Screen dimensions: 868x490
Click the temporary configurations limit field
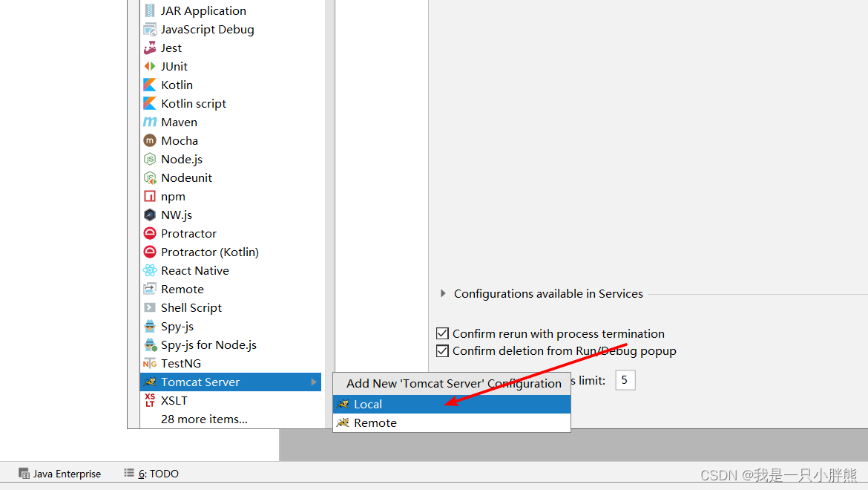coord(625,380)
